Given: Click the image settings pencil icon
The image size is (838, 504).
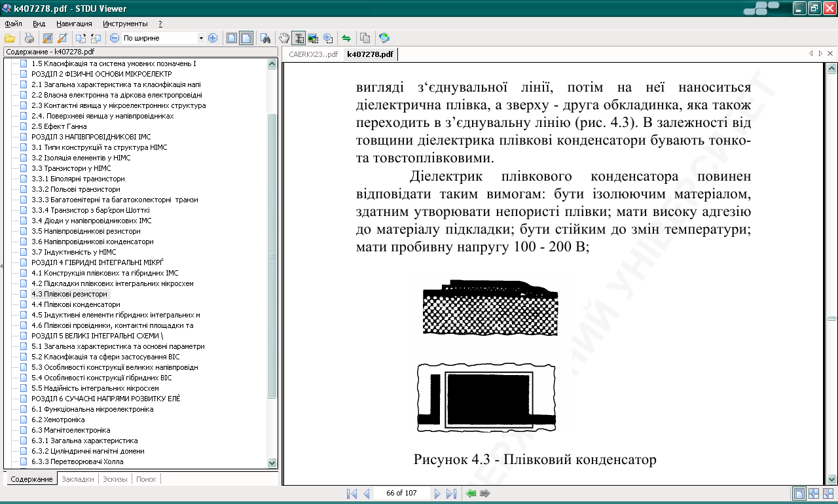Looking at the screenshot, I should click(x=48, y=38).
